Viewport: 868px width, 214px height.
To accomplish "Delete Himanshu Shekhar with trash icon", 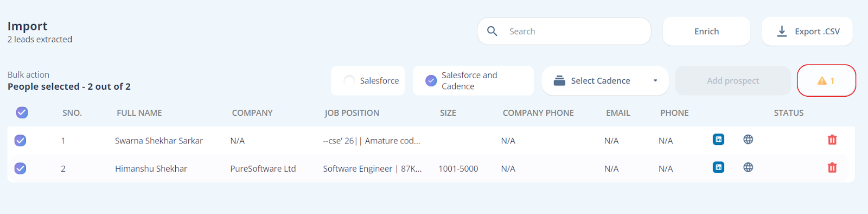I will click(x=832, y=167).
